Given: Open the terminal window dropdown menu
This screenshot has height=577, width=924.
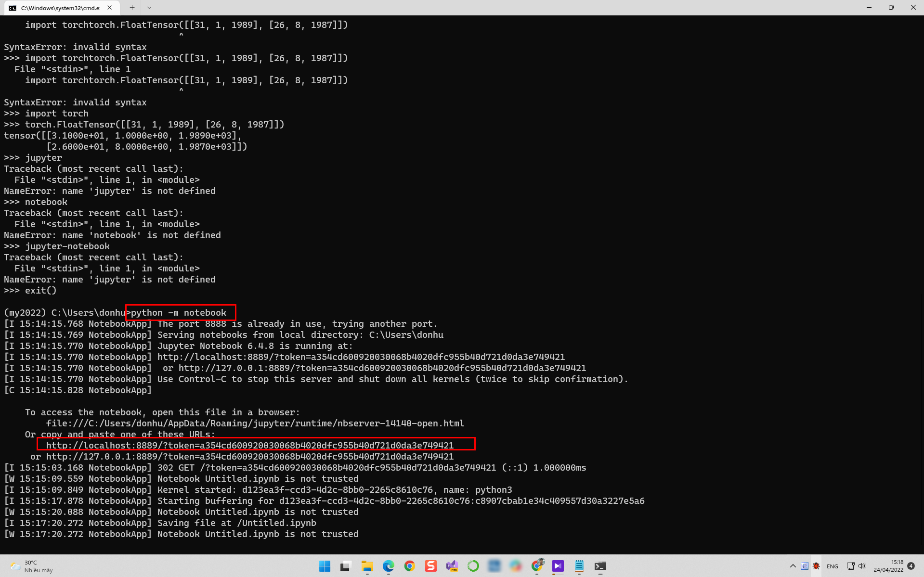Looking at the screenshot, I should point(149,8).
